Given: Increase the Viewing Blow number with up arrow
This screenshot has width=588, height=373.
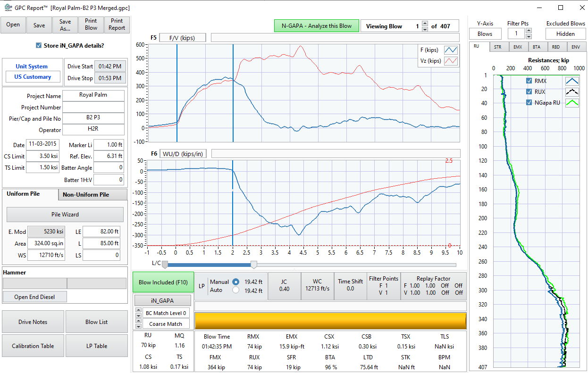Looking at the screenshot, I should click(x=425, y=24).
